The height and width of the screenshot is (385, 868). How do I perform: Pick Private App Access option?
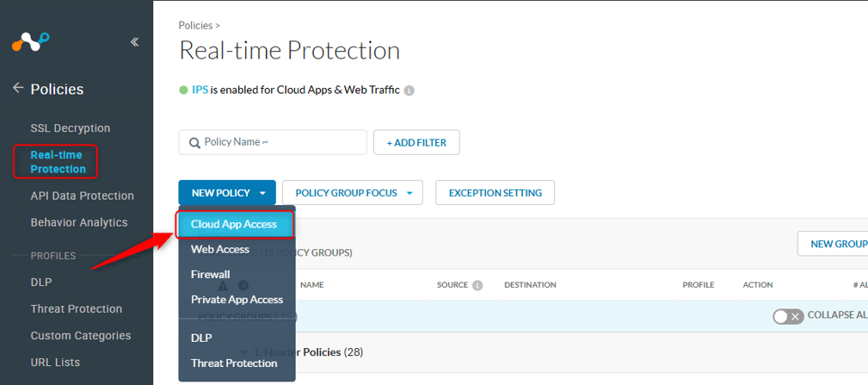(237, 299)
